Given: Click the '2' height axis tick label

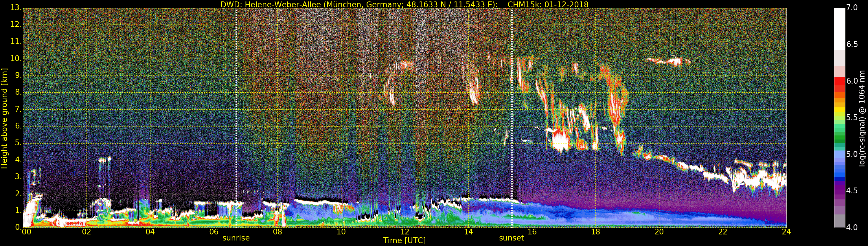Looking at the screenshot, I should click(x=19, y=193).
